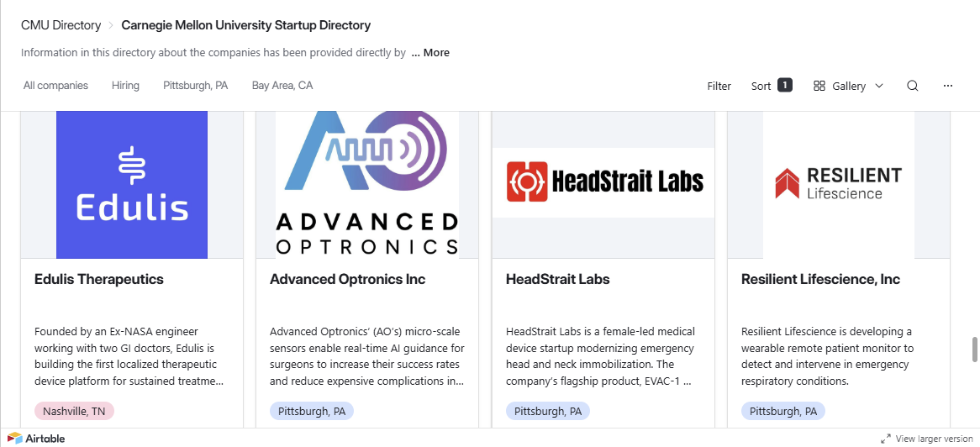Click the View larger version expand icon
Image resolution: width=980 pixels, height=447 pixels.
886,439
